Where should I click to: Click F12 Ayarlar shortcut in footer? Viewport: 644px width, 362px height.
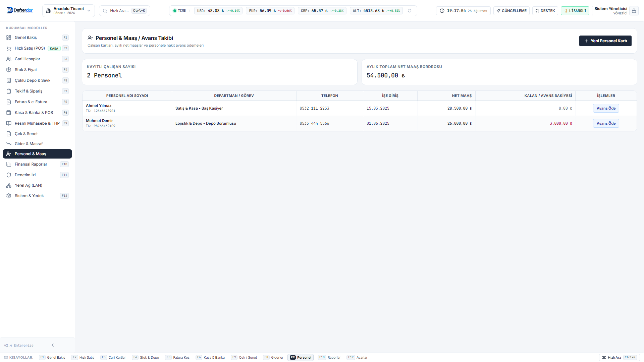point(357,358)
